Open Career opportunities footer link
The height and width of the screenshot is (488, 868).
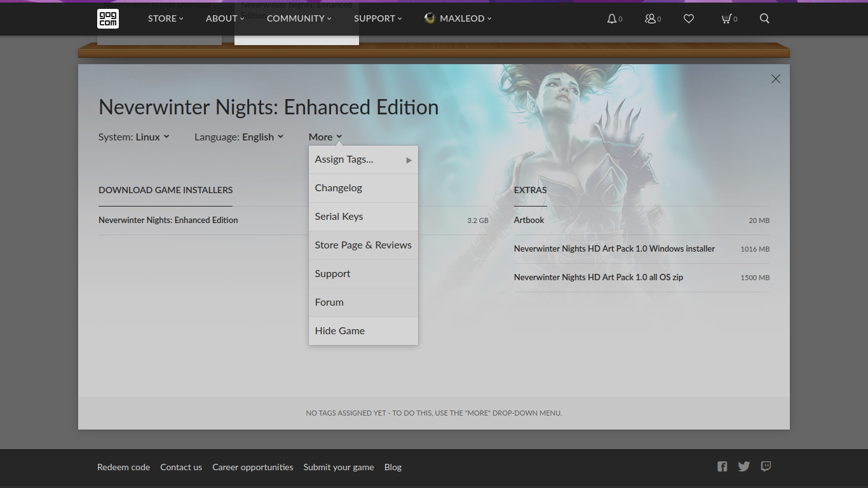pos(253,467)
